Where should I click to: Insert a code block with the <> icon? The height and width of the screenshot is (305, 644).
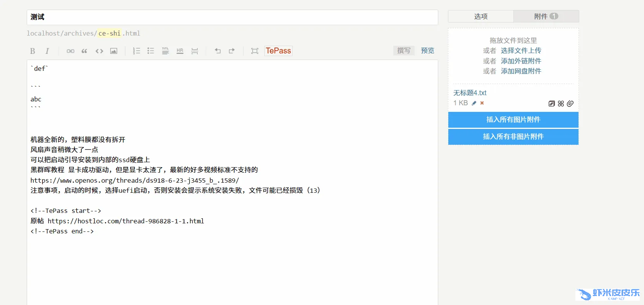[x=99, y=51]
